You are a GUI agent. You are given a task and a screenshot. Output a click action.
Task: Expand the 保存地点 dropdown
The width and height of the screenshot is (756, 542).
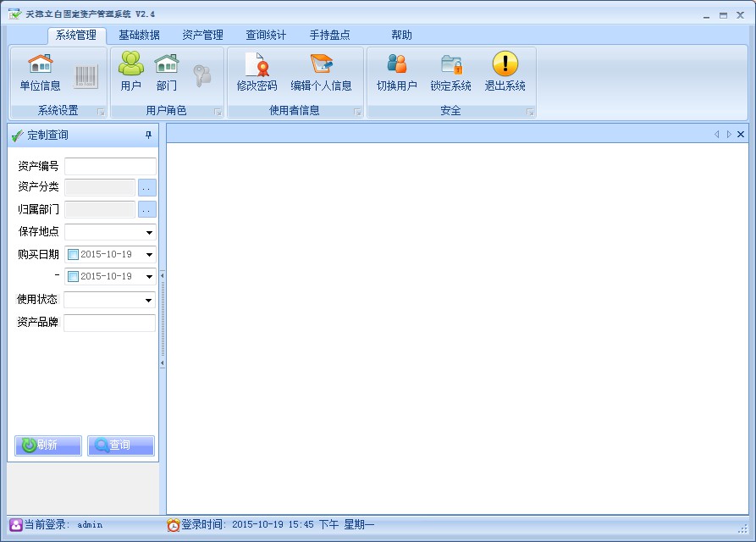point(149,233)
